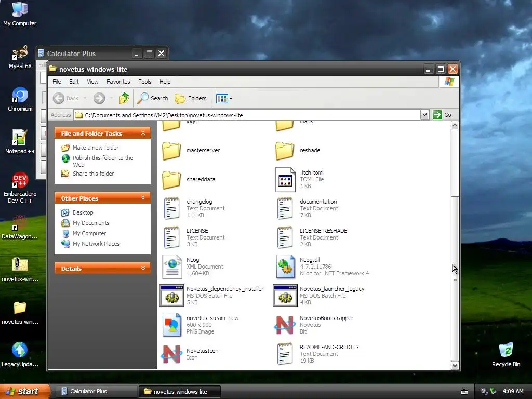Go to My Documents in Other Places
Image resolution: width=532 pixels, height=399 pixels.
91,223
